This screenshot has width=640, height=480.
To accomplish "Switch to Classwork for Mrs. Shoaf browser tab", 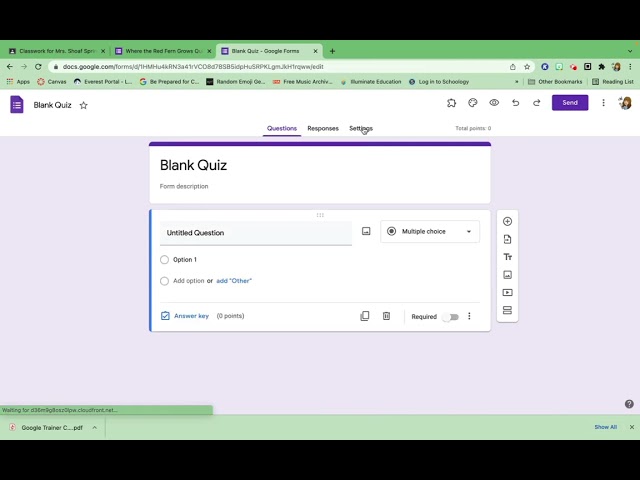I will 57,51.
